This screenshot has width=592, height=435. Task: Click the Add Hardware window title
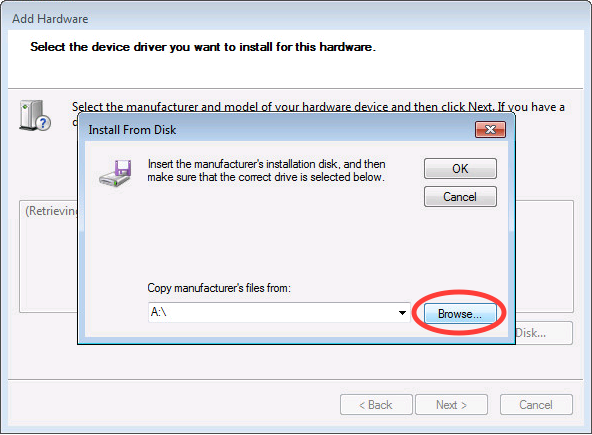point(50,19)
